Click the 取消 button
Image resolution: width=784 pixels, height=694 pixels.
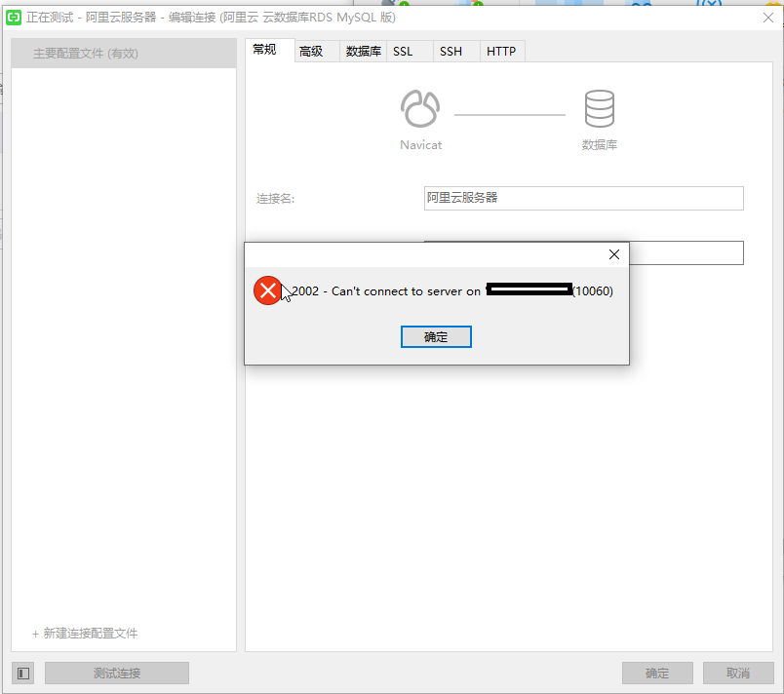[x=738, y=673]
